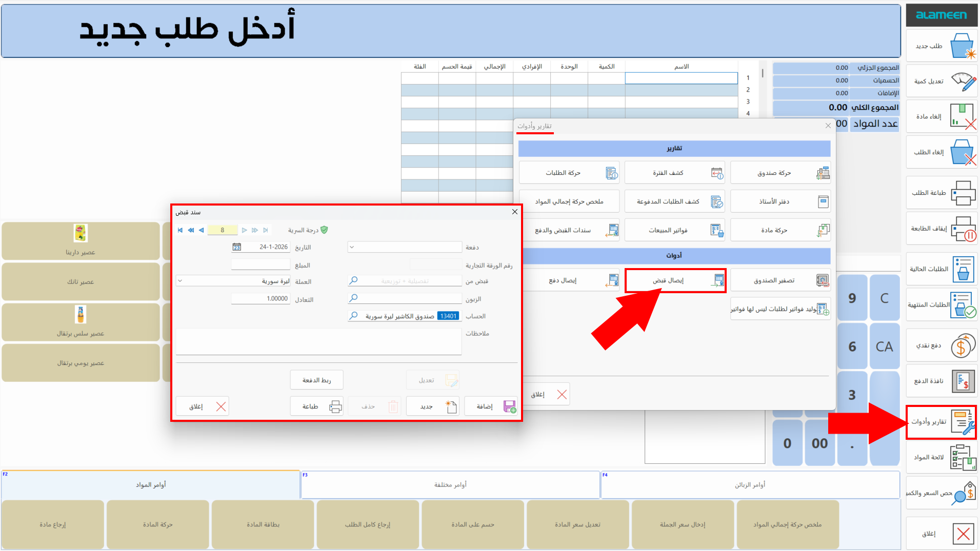Screen dimensions: 980x551
Task: Open الطلبات المنتهية finished orders
Action: (x=942, y=305)
